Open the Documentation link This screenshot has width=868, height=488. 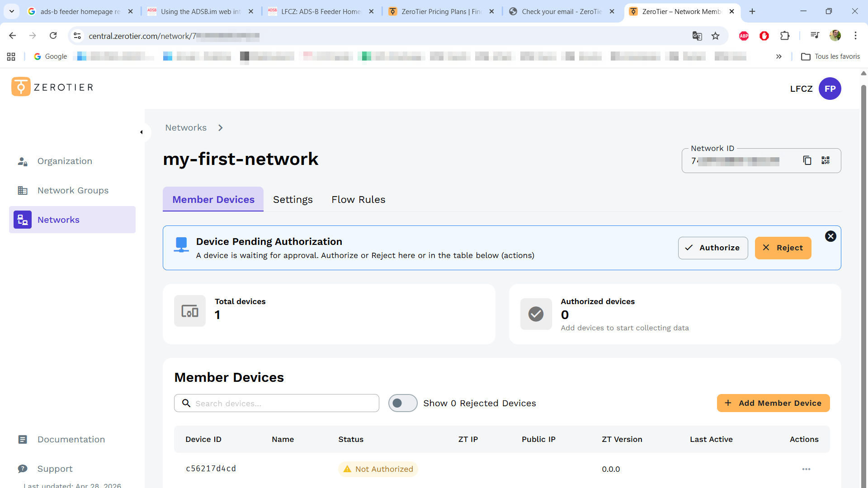[x=71, y=439]
